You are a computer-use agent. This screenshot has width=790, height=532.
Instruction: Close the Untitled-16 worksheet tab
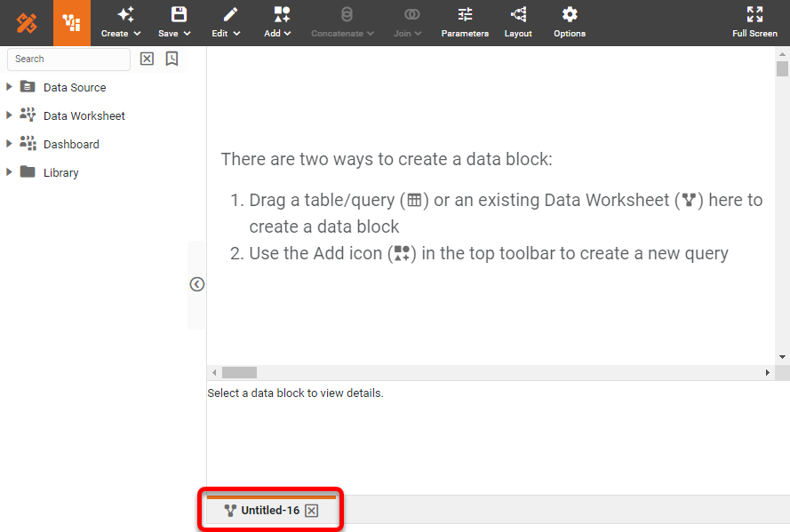(311, 510)
